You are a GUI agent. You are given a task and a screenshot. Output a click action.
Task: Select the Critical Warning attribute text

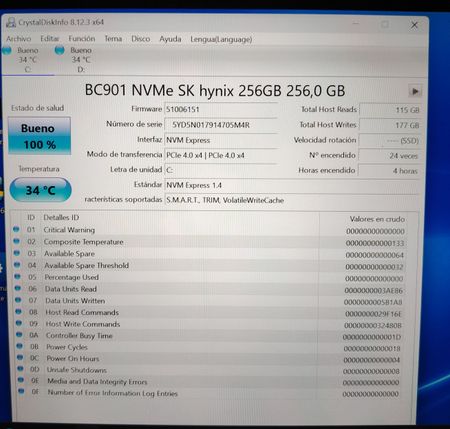pos(69,230)
